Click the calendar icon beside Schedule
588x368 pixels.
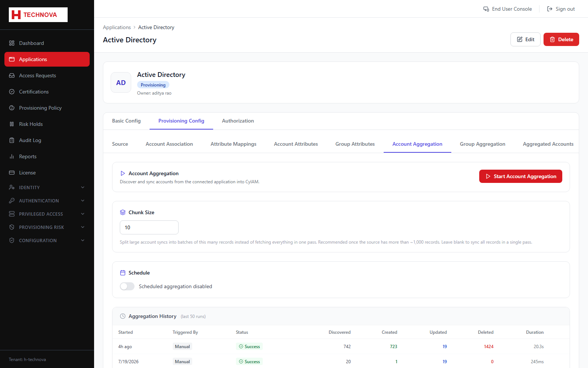(123, 273)
